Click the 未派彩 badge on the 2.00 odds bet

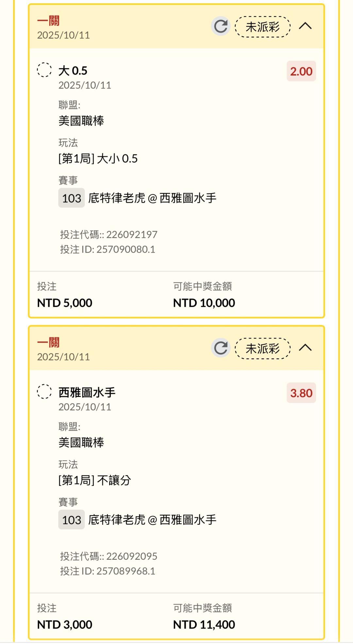pyautogui.click(x=262, y=27)
